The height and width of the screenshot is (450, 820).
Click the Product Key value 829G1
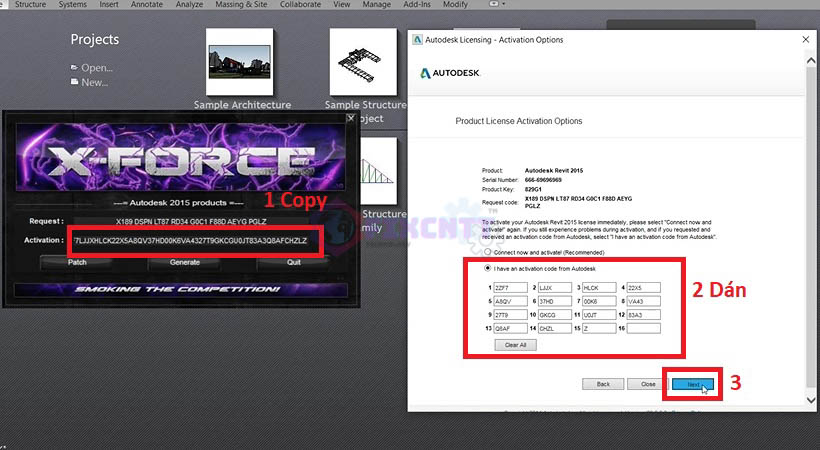(x=533, y=189)
